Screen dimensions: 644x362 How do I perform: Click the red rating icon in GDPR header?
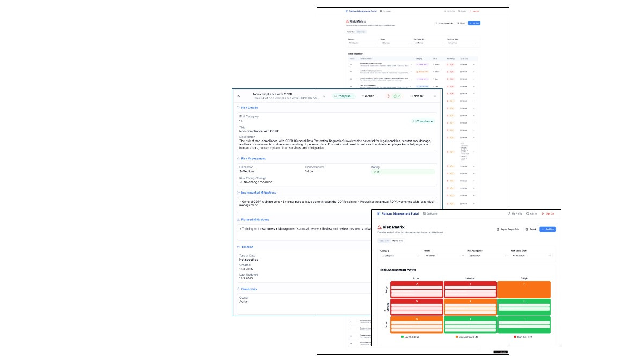tap(388, 96)
